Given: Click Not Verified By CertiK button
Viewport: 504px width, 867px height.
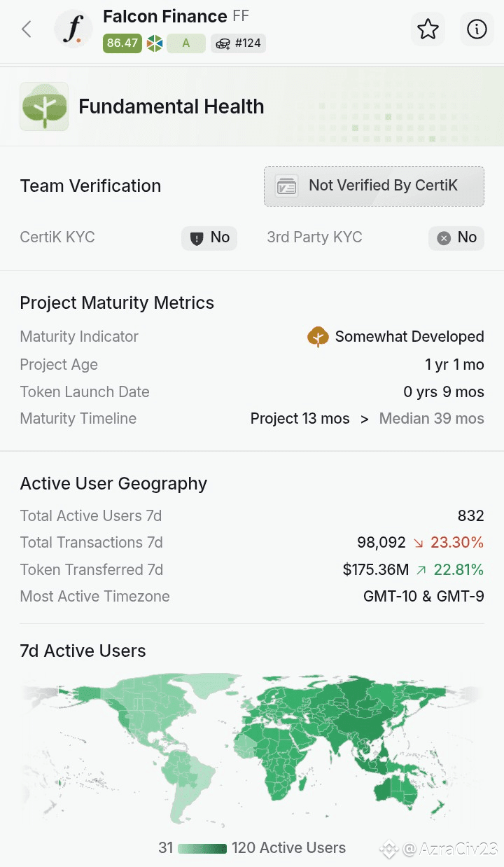Looking at the screenshot, I should pos(374,186).
